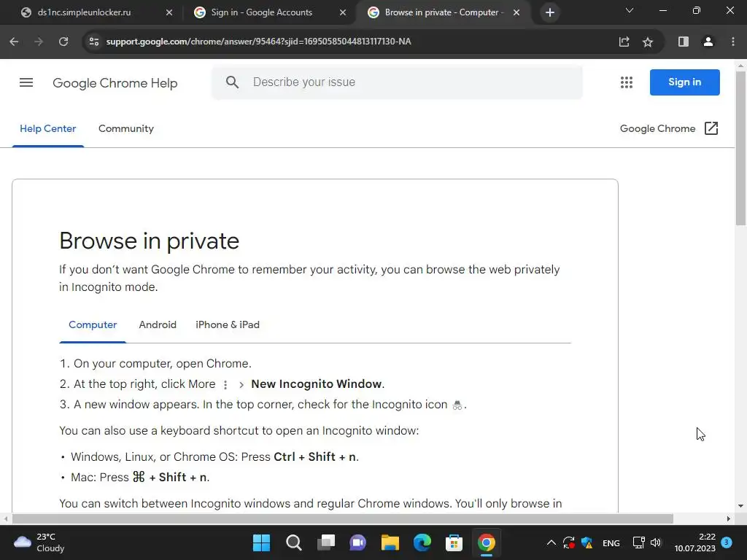The image size is (747, 560).
Task: Open Chrome three-dot menu
Action: [732, 42]
